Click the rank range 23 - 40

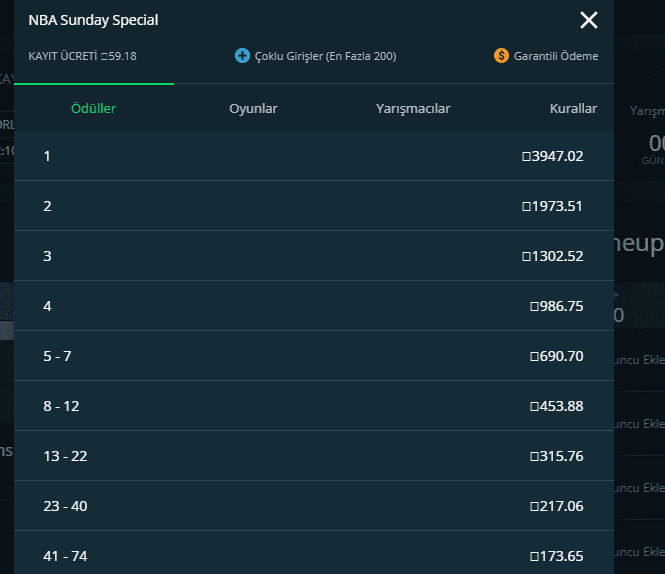tap(65, 506)
